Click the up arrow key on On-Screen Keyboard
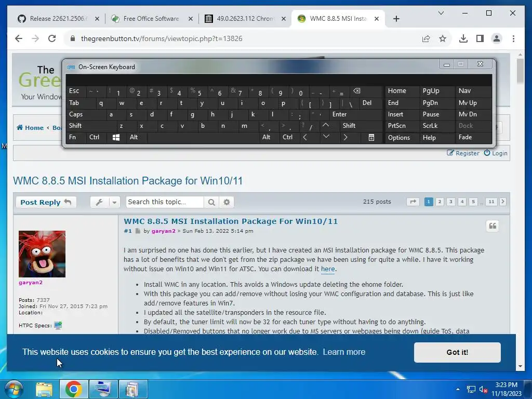The width and height of the screenshot is (532, 399). 325,126
